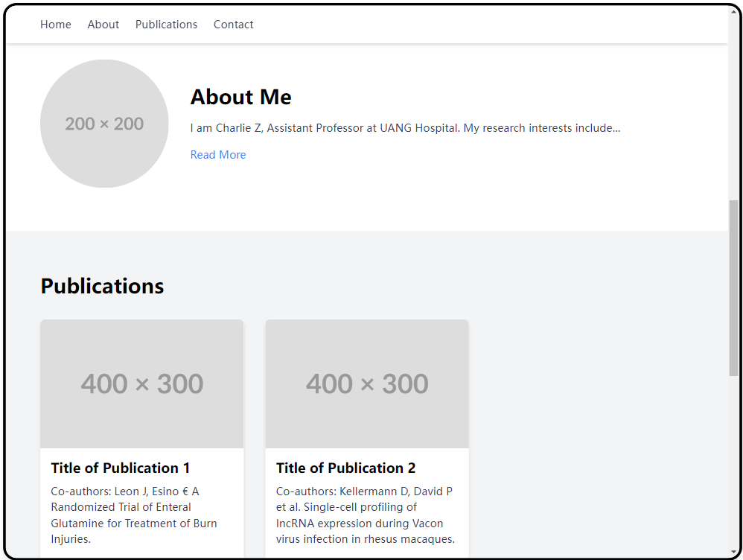743x560 pixels.
Task: Open the Home navigation link
Action: point(55,24)
